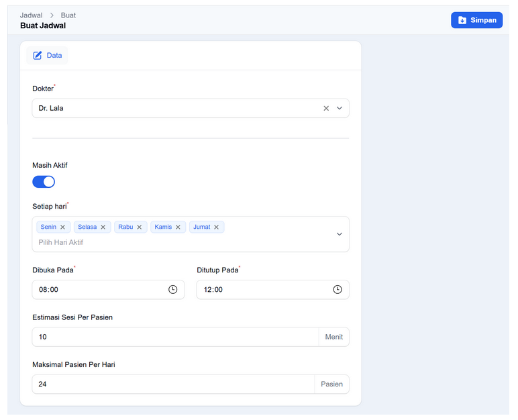Click the Menit unit suffix
Screen dimensions: 518x420
pyautogui.click(x=333, y=337)
